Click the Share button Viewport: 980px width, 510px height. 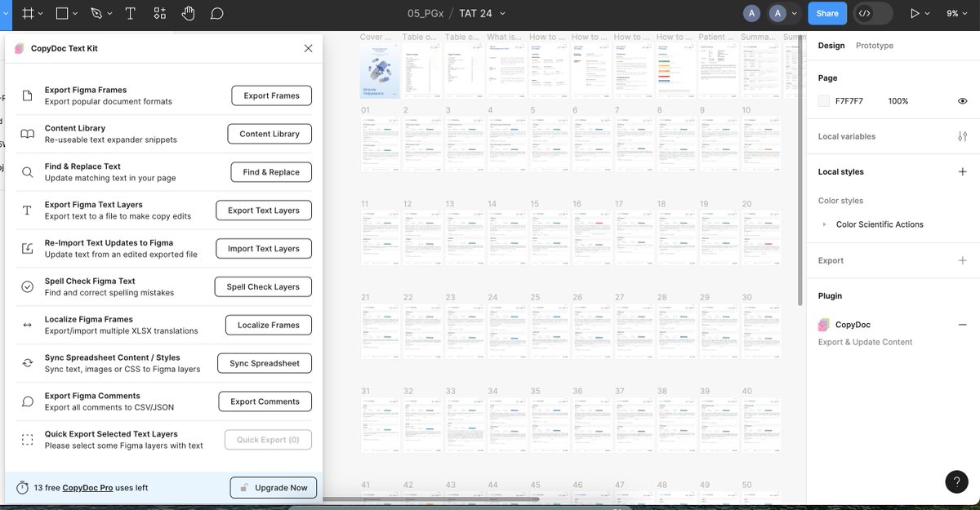[x=827, y=13]
